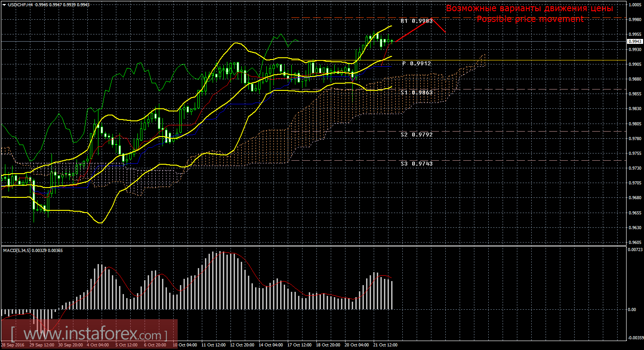Viewport: 644px width, 350px height.
Task: Select 0.9880 on the price scale
Action: (635, 79)
